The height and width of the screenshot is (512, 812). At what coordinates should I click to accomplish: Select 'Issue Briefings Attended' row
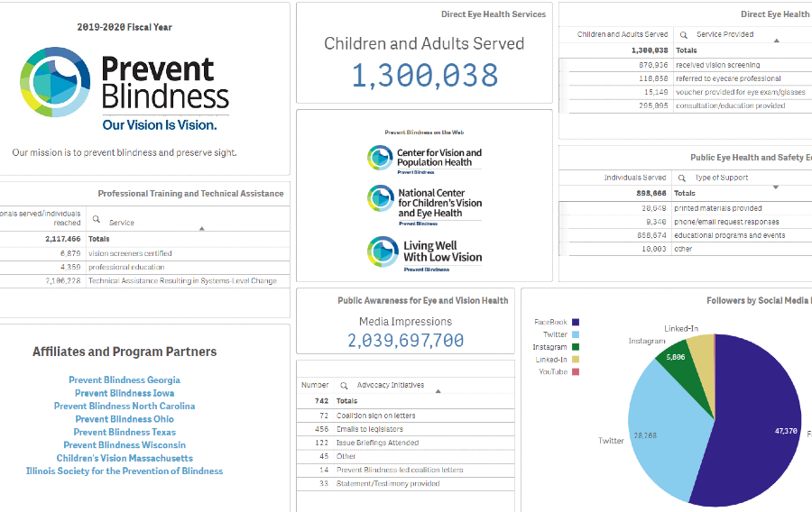405,443
